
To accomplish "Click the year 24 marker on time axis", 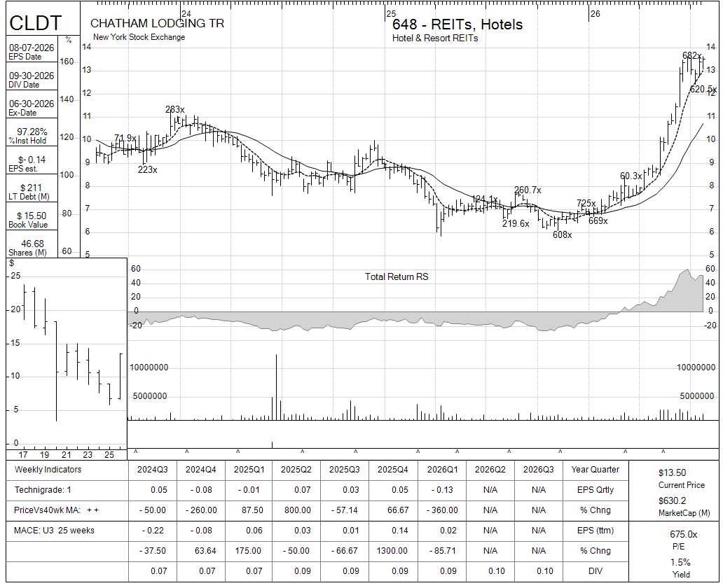I will [186, 14].
